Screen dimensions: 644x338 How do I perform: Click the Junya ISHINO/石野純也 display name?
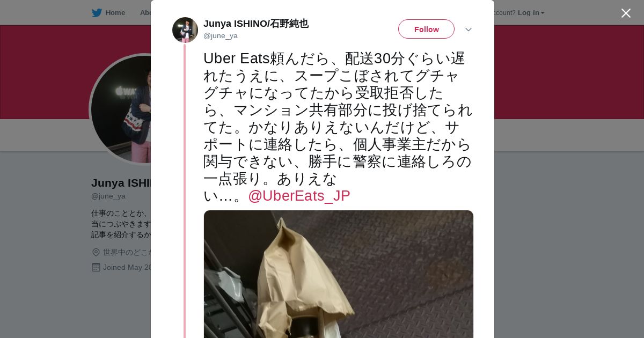point(256,24)
